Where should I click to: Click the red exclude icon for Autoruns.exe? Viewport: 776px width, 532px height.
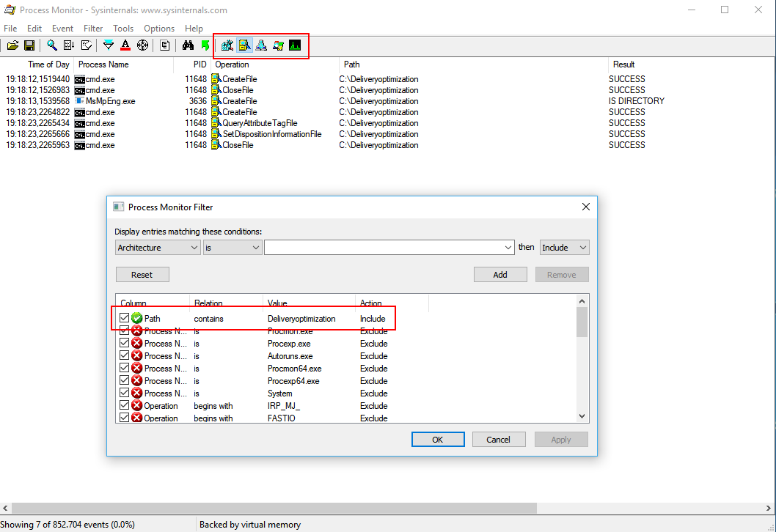137,356
